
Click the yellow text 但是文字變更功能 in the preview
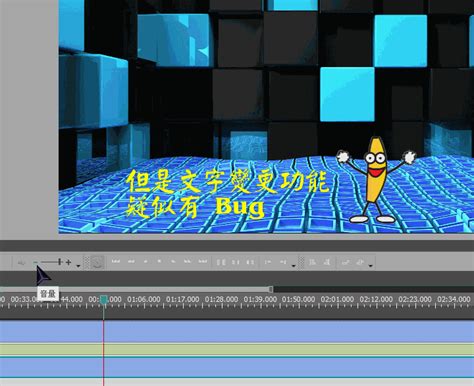[x=228, y=182]
